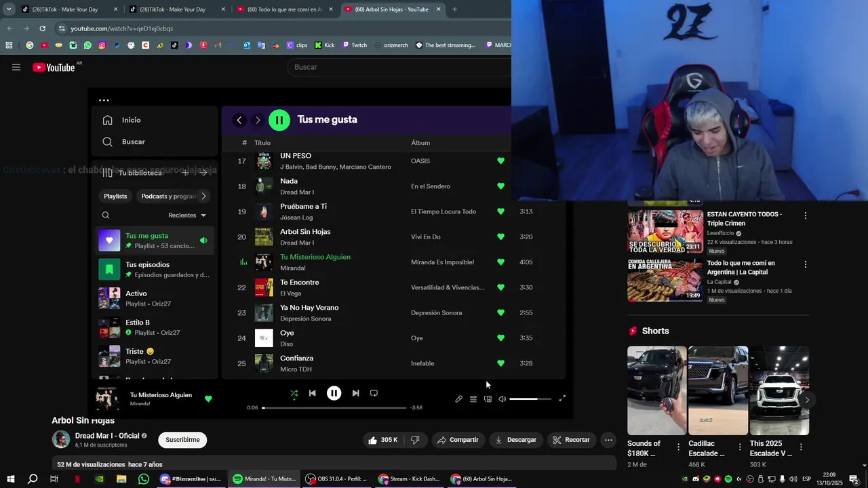
Task: Open YouTube hamburger guide menu
Action: [x=16, y=67]
